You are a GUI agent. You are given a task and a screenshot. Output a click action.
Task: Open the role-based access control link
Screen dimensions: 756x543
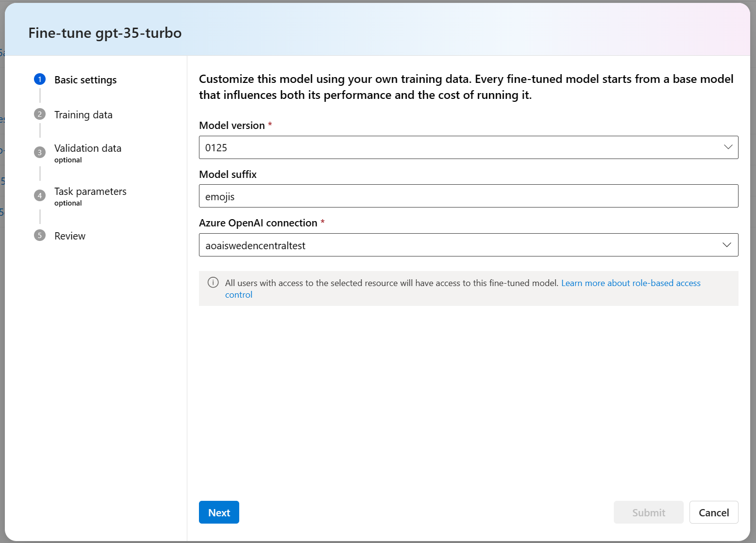[630, 283]
